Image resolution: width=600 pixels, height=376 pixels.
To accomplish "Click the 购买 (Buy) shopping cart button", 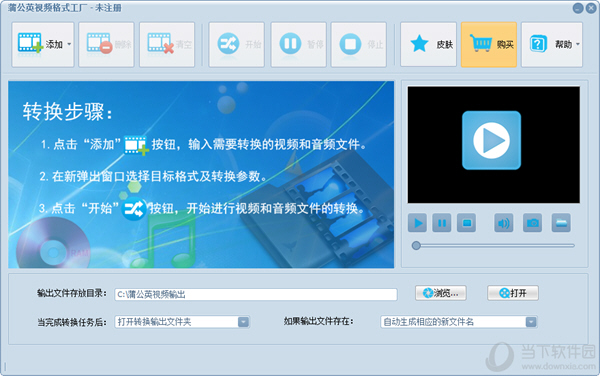I will [489, 45].
